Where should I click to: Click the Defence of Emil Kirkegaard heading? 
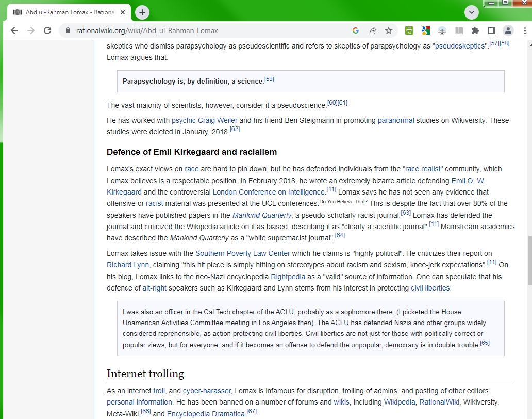[x=192, y=152]
